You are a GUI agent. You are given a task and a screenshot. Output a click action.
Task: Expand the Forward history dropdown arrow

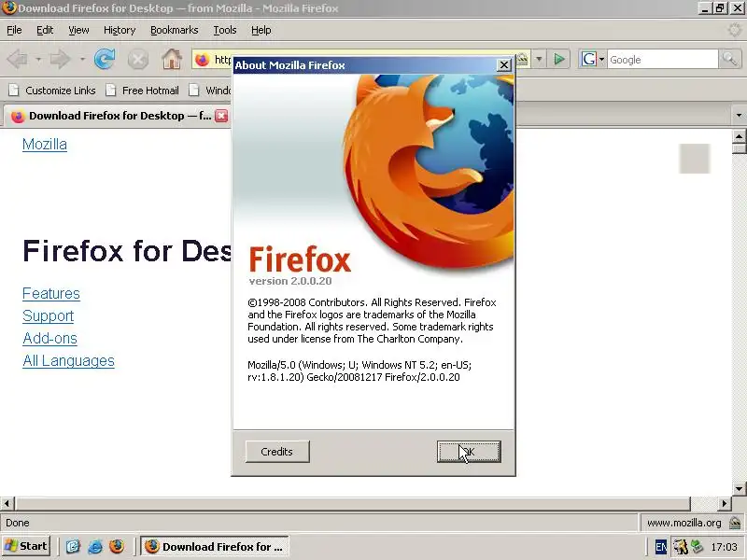point(82,60)
